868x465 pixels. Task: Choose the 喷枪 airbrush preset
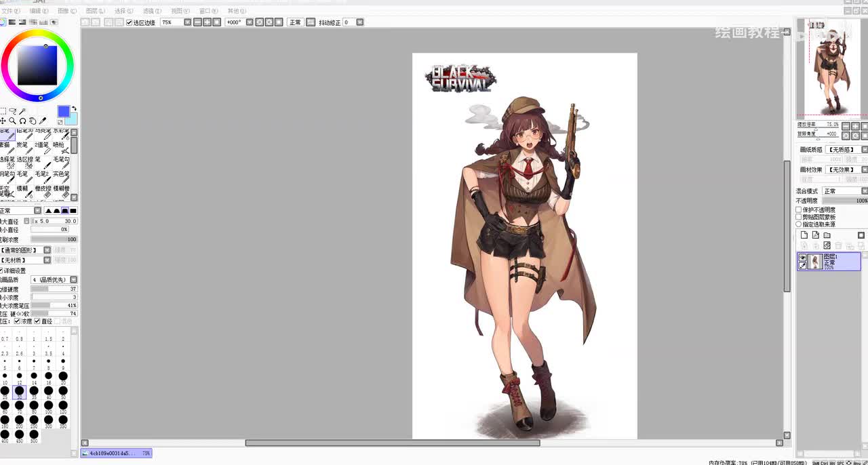(x=61, y=149)
